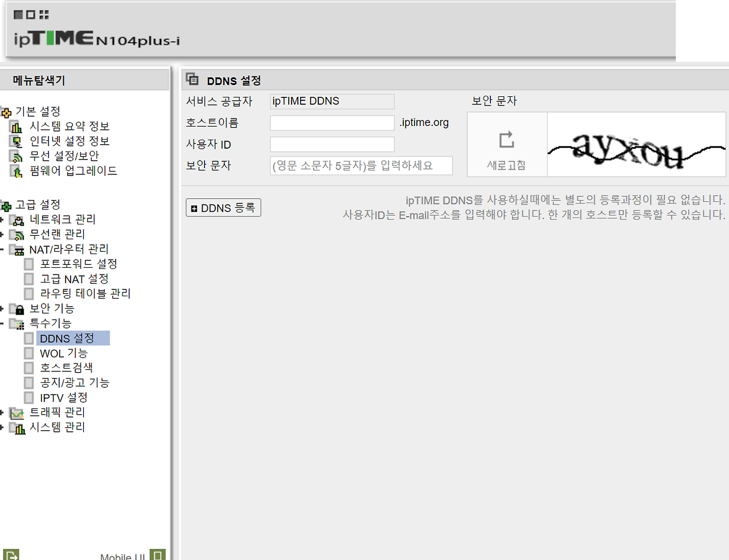
Task: Click the 시스템 관리 icon
Action: point(18,427)
